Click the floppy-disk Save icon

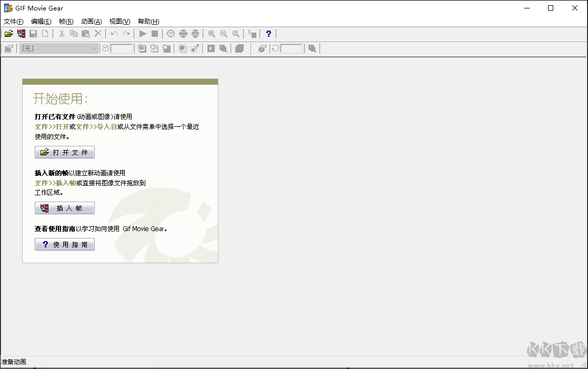tap(33, 34)
